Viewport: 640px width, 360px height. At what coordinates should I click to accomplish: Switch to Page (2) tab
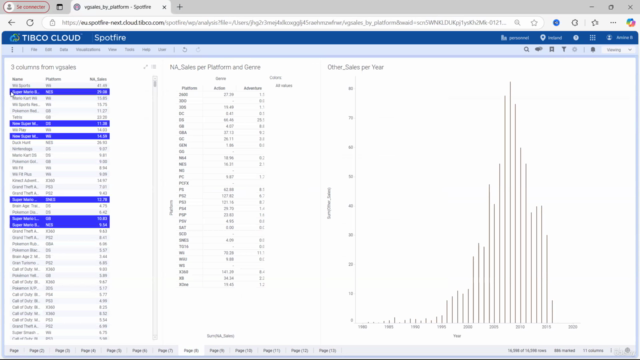coord(37,351)
